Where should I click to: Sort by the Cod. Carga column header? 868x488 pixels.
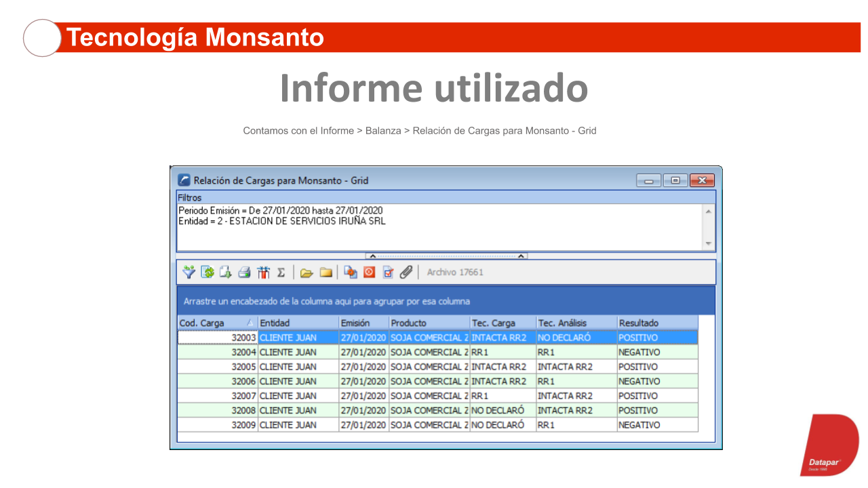[218, 323]
